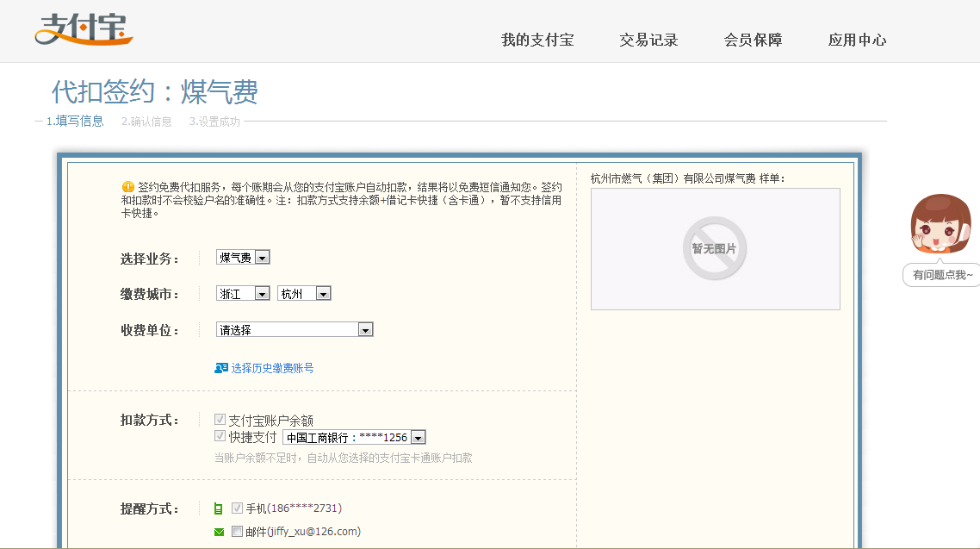Toggle the 快捷支付 quick payment checkbox

coord(220,436)
